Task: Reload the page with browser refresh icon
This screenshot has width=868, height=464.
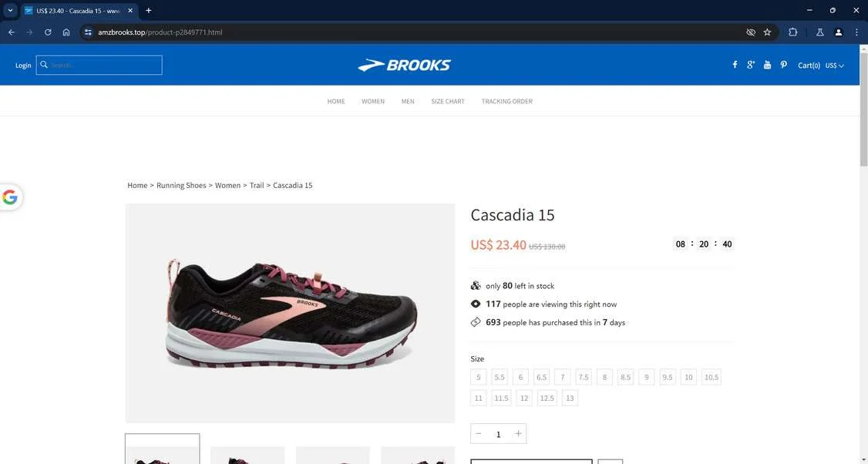Action: coord(48,32)
